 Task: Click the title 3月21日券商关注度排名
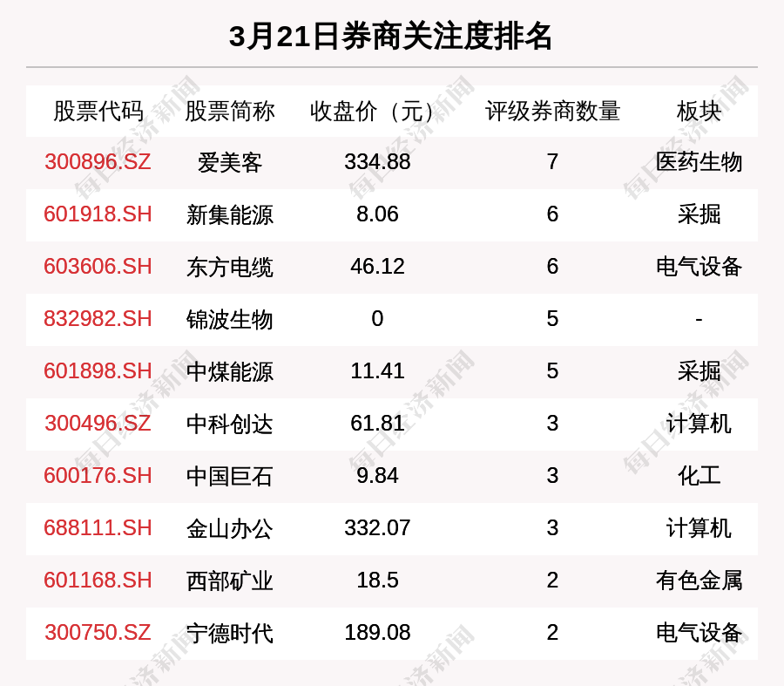tap(390, 36)
